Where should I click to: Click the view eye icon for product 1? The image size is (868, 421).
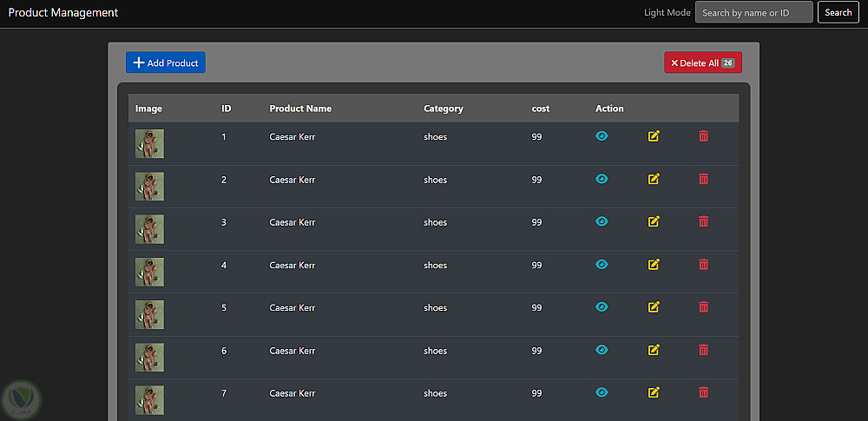(602, 136)
